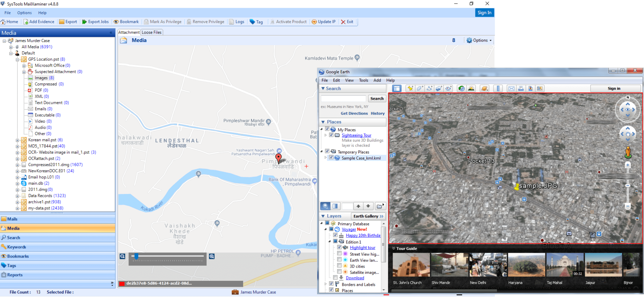Switch to the Loose Files tab
This screenshot has height=297, width=644.
152,32
